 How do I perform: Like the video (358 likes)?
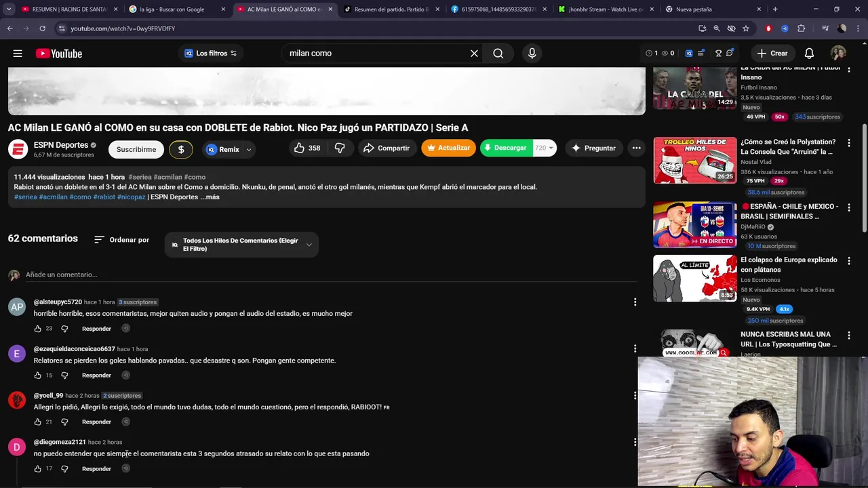coord(307,148)
